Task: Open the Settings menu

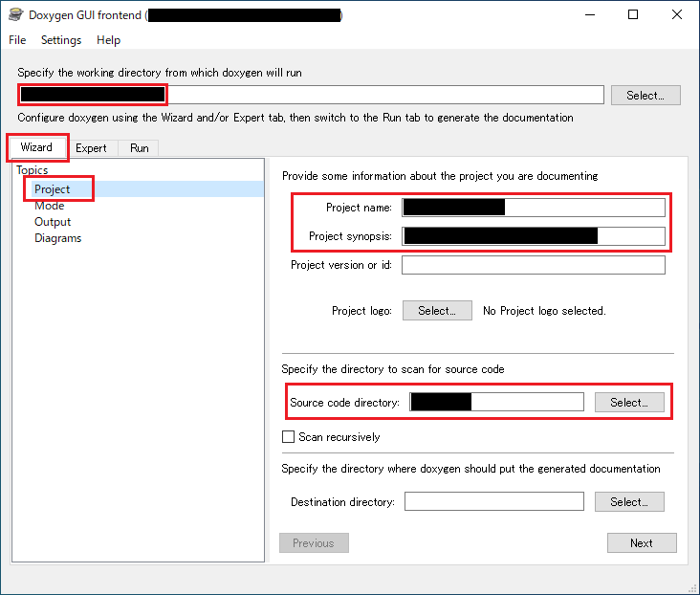Action: (61, 40)
